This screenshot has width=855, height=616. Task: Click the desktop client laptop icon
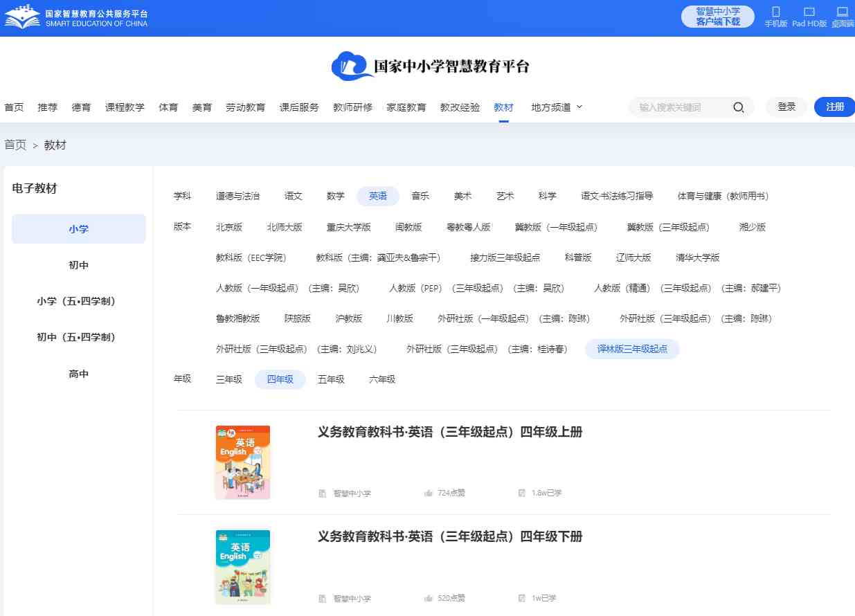[x=842, y=12]
